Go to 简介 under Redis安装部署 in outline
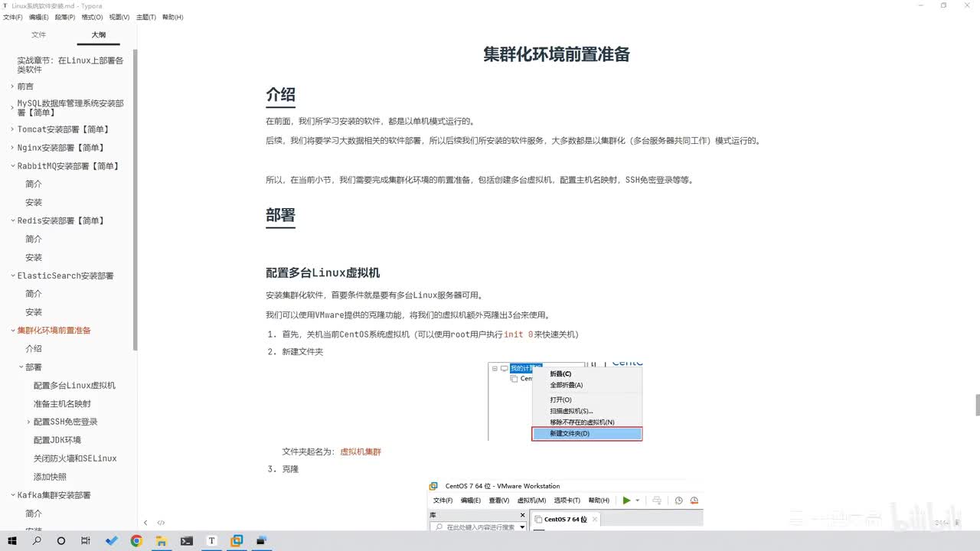Image resolution: width=980 pixels, height=551 pixels. (x=34, y=240)
